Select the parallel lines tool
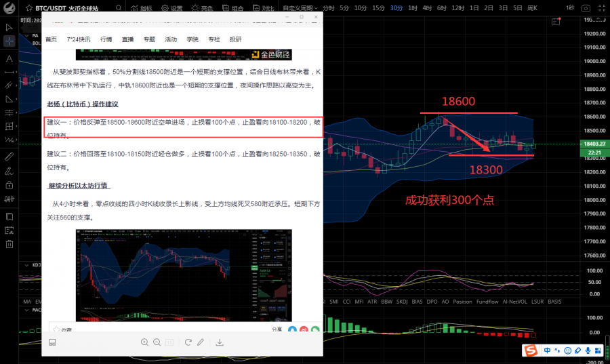The image size is (610, 364). click(9, 113)
